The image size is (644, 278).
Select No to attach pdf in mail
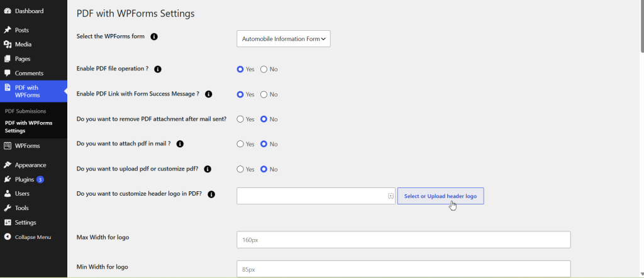click(264, 144)
